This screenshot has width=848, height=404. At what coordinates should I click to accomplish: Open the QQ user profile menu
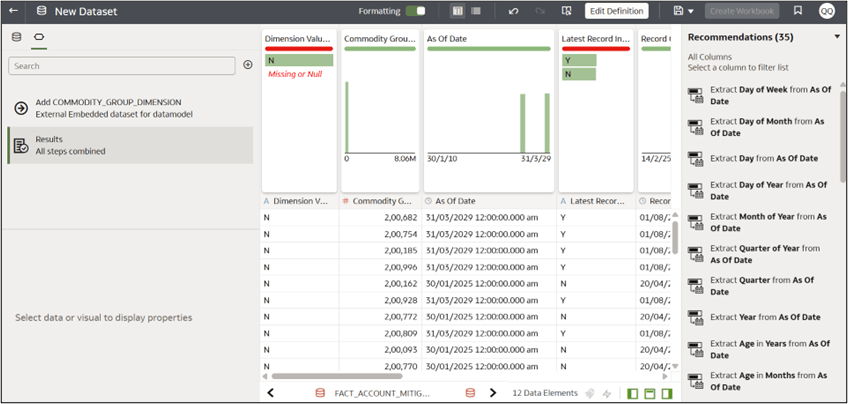826,11
